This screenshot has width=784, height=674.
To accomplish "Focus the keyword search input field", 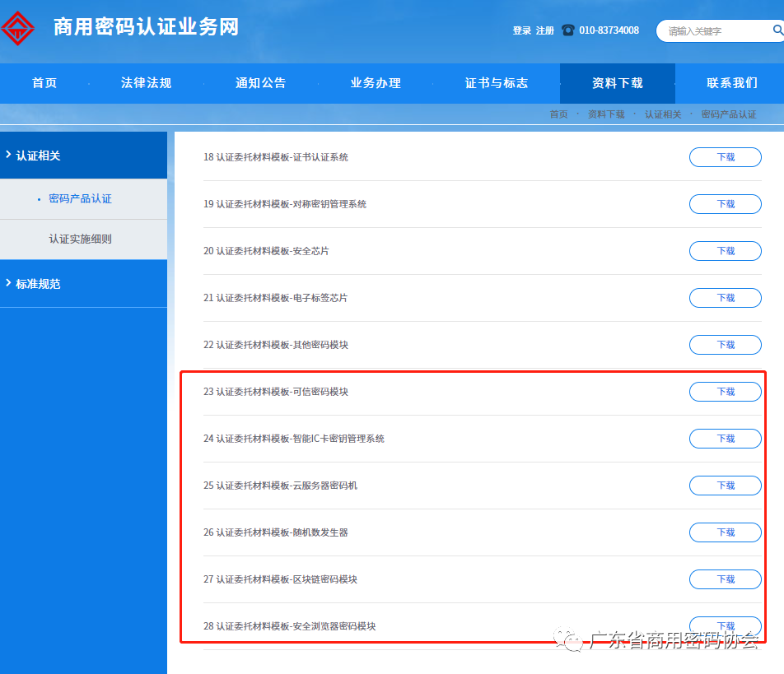I will [x=713, y=31].
